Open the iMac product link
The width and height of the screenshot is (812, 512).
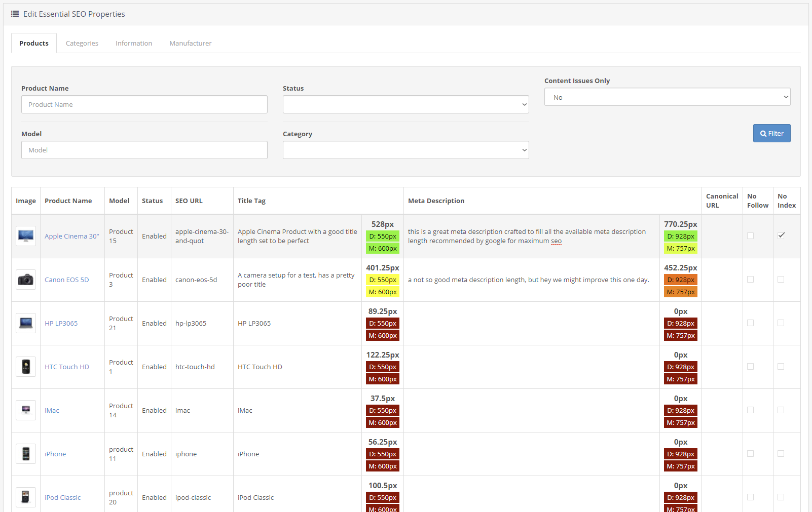pos(52,410)
